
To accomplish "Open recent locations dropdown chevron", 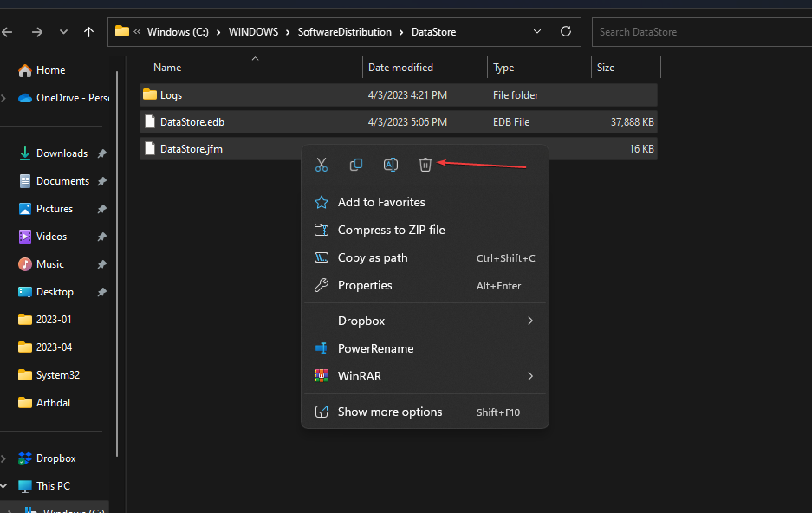I will pos(63,32).
